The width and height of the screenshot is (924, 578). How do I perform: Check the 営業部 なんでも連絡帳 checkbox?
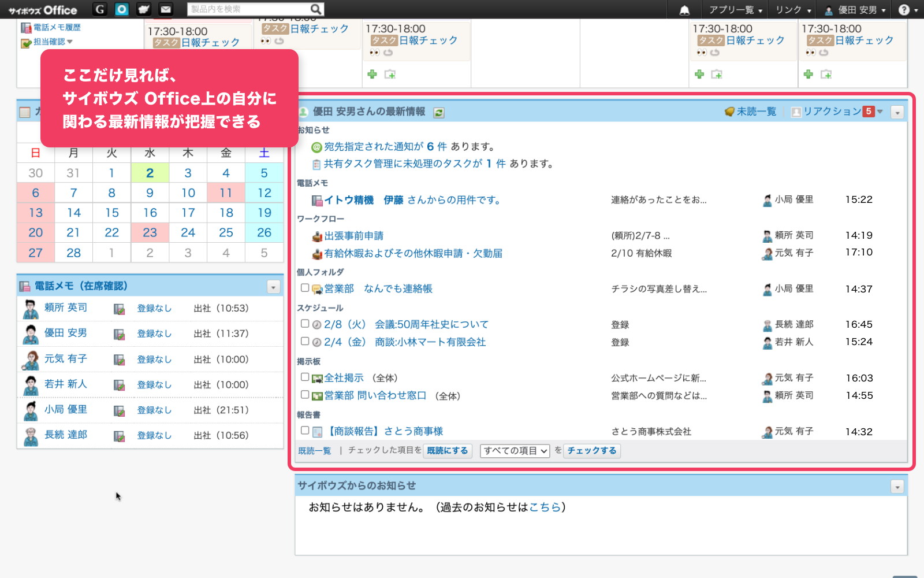tap(305, 288)
